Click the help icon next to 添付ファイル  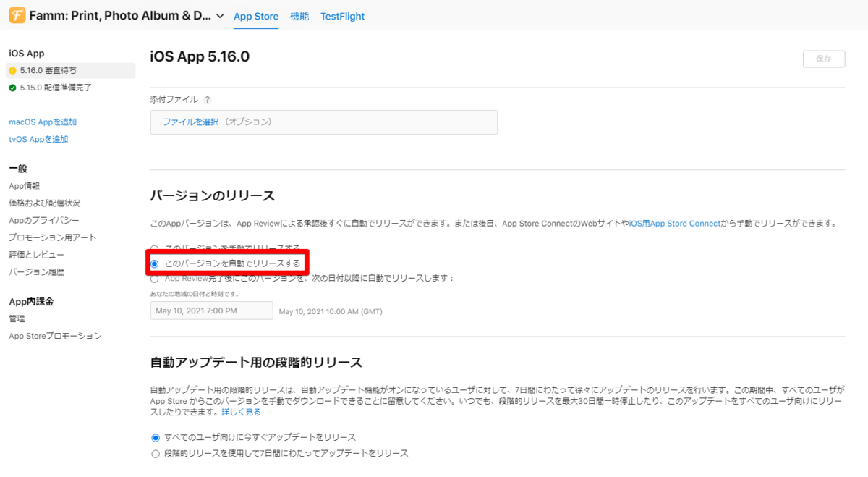(208, 100)
